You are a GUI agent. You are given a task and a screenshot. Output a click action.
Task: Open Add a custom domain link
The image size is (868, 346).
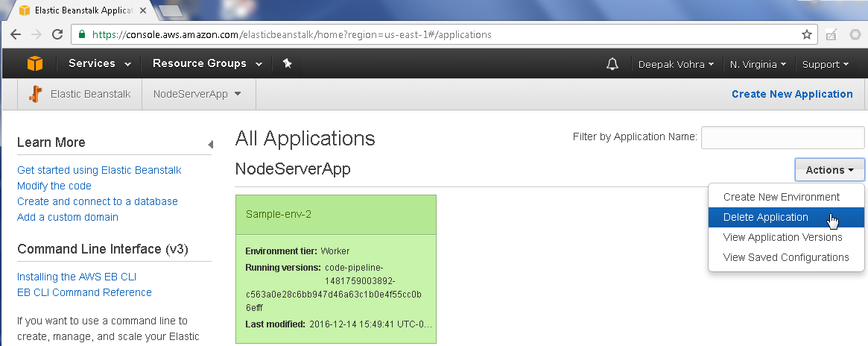(68, 217)
